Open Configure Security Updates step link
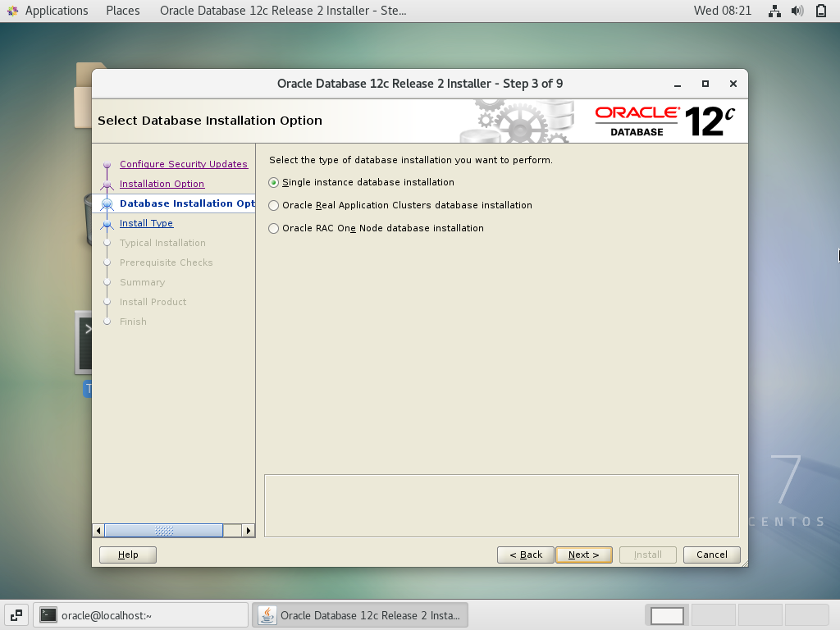The width and height of the screenshot is (840, 630). [184, 164]
